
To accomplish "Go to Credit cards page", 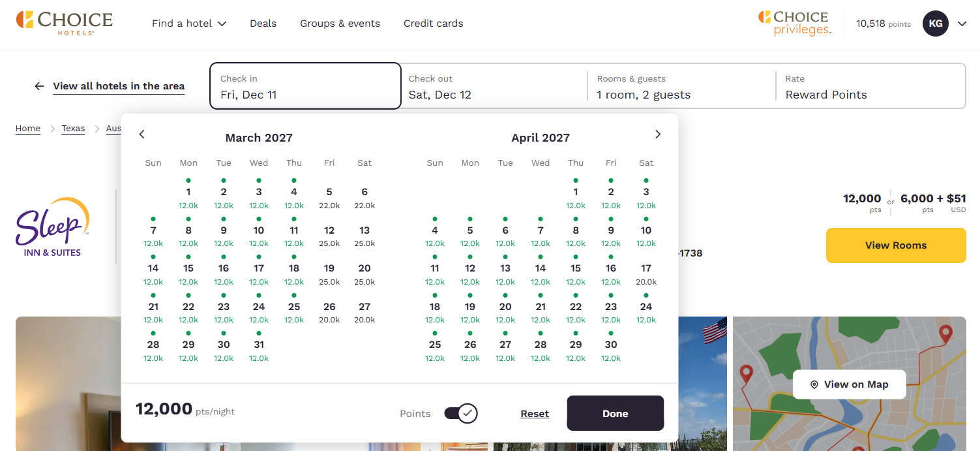I will (x=433, y=23).
